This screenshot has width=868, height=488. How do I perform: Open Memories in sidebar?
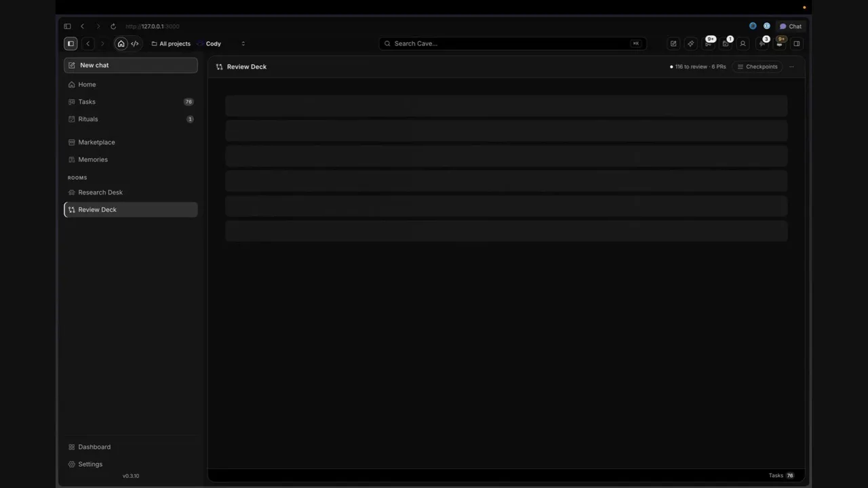131,160
